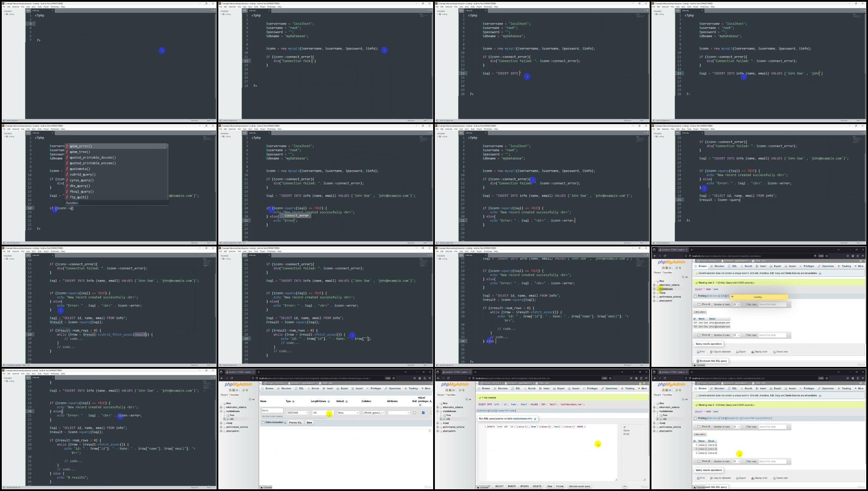Uncheck the Adjust privileges checkbox
The image size is (868, 491).
pos(423,413)
